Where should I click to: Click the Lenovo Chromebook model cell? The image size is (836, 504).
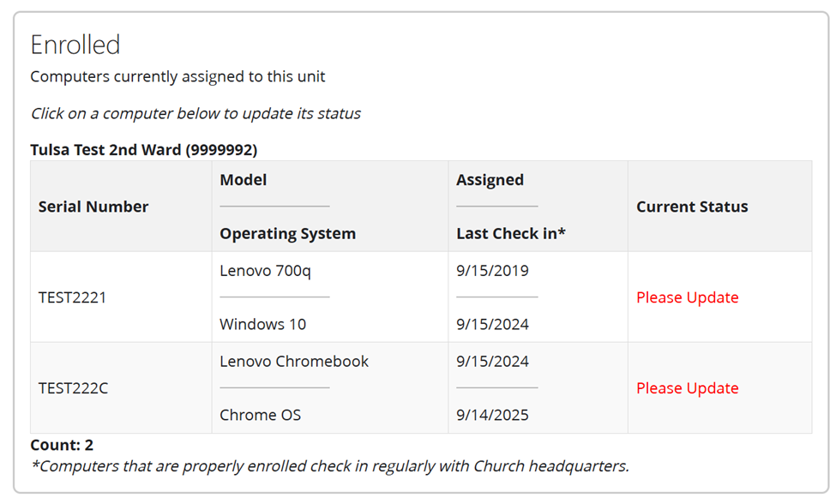pos(294,362)
